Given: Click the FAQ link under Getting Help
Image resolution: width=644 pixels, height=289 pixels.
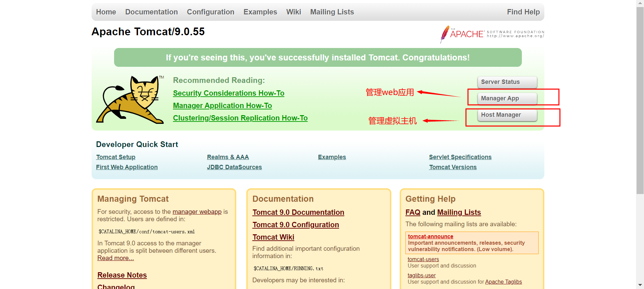Looking at the screenshot, I should 413,212.
